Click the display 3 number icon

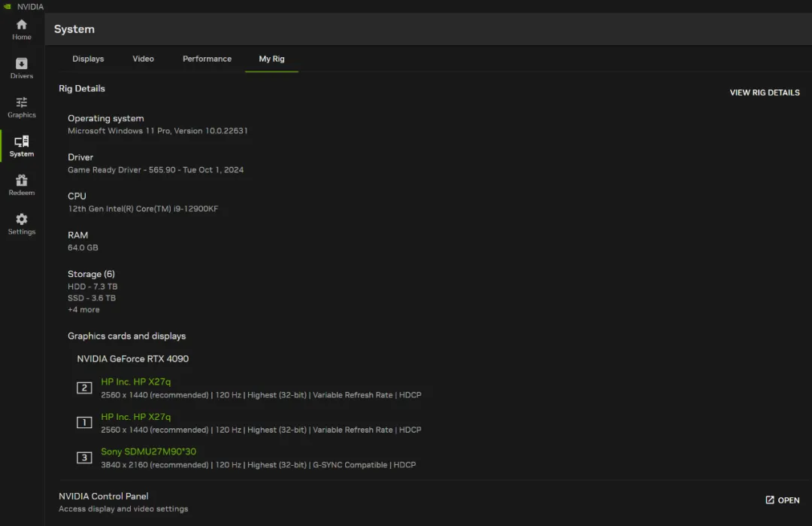click(x=84, y=458)
